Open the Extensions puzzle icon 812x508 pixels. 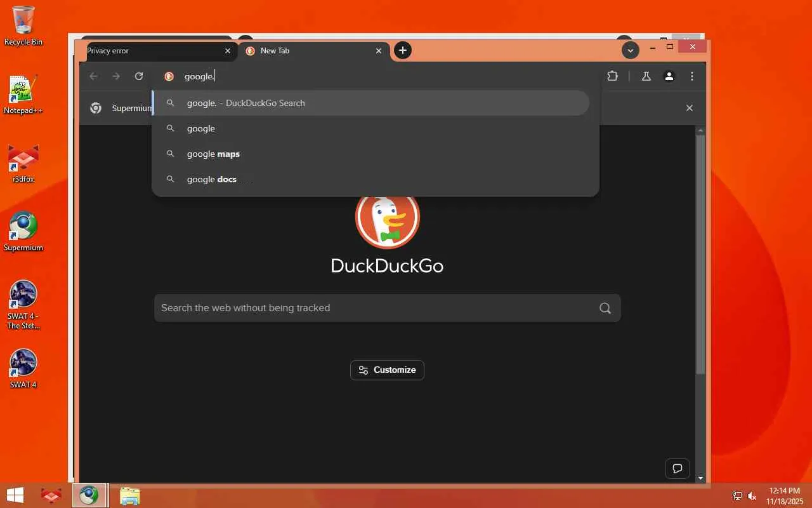612,76
